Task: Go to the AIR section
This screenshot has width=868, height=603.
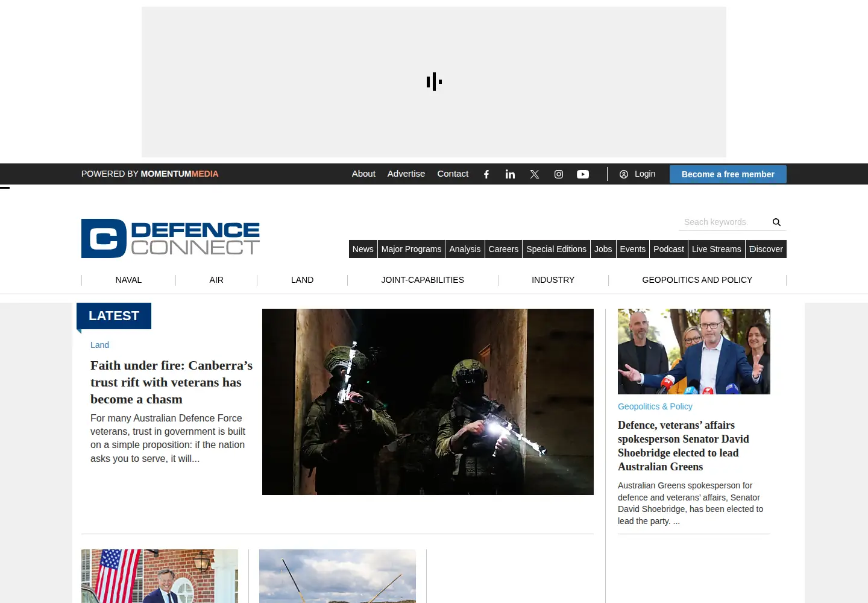Action: tap(216, 280)
